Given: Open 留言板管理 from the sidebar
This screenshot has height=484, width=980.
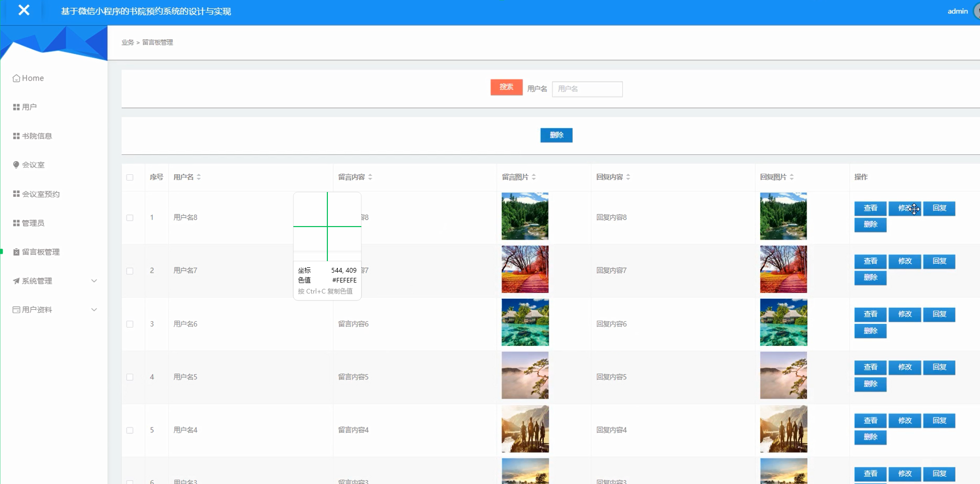Looking at the screenshot, I should [x=42, y=252].
